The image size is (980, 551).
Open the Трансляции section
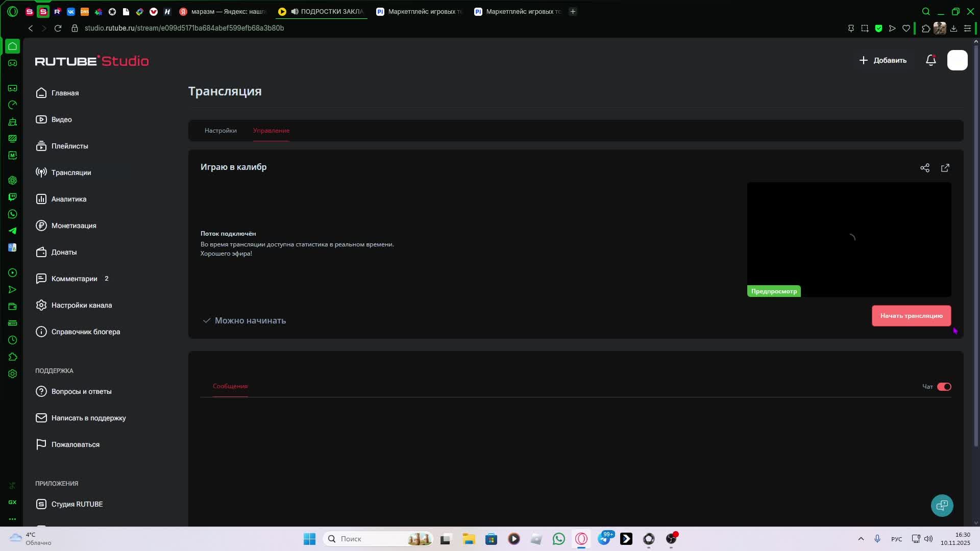point(63,172)
